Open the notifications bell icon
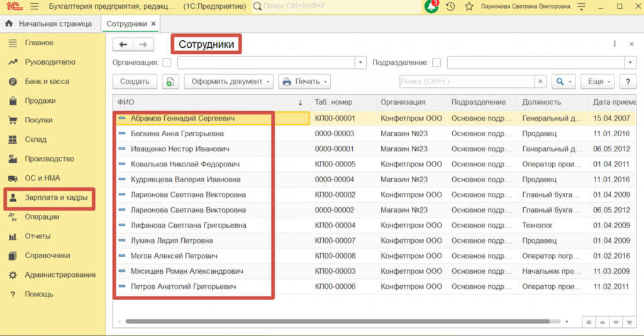Viewport: 644px width, 336px height. coord(431,6)
